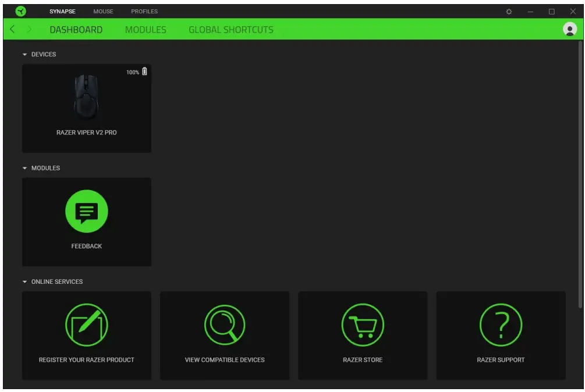Screen dimensions: 585x392
Task: Collapse the Modules section
Action: 24,168
